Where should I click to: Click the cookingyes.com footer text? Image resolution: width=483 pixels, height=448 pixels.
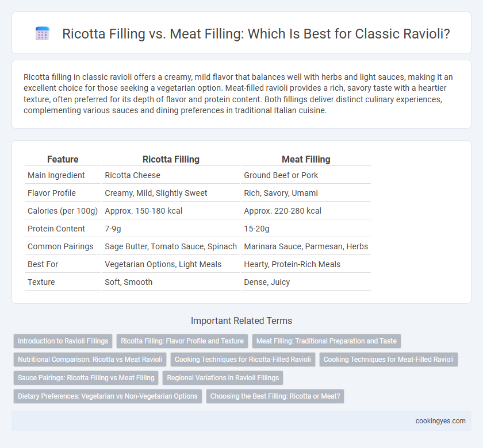(x=440, y=421)
